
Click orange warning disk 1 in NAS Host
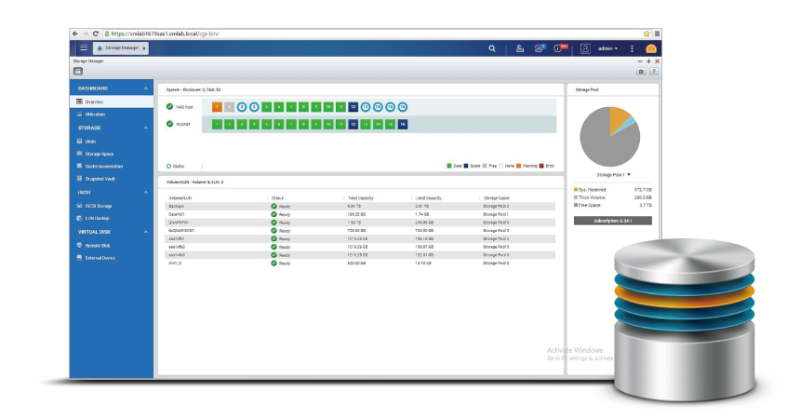[217, 106]
